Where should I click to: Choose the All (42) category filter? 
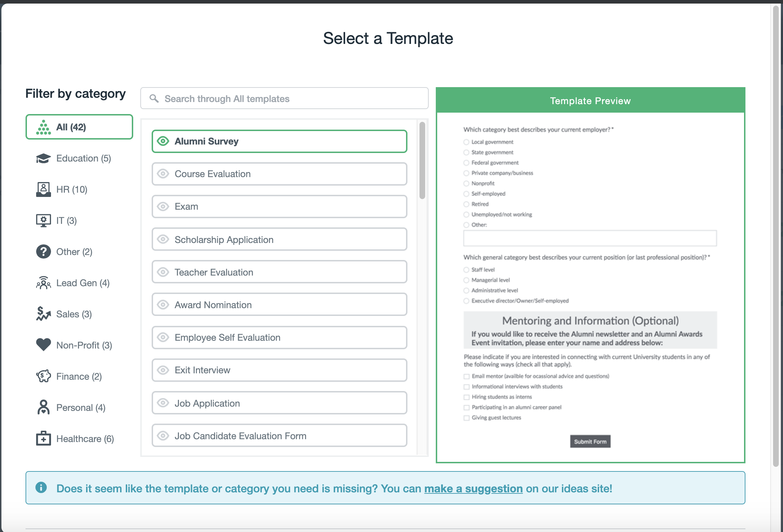coord(79,127)
